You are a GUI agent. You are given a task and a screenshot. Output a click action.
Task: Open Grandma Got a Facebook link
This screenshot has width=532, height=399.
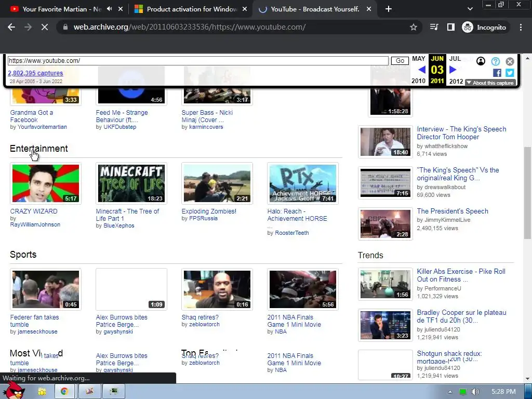32,116
